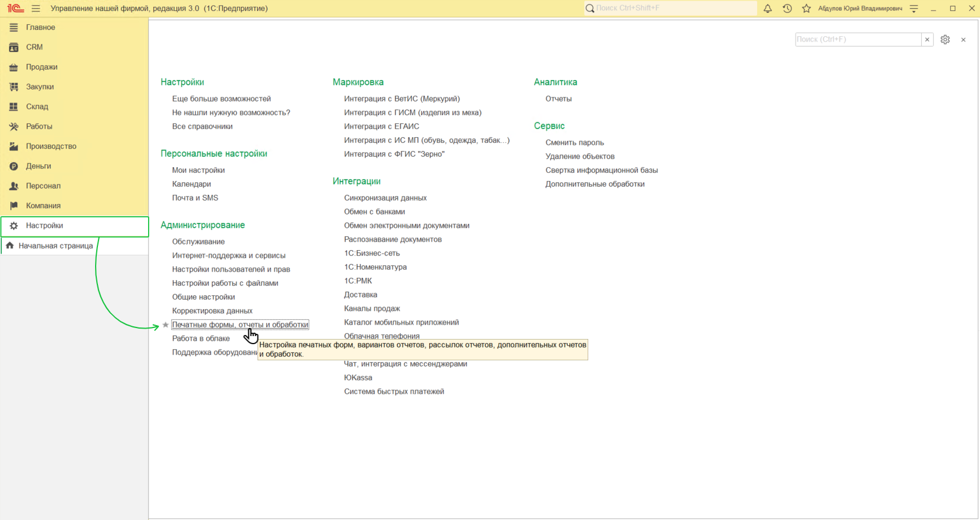Viewport: 980px width, 520px height.
Task: Open 1С:Бизнес-сеть
Action: coord(372,253)
